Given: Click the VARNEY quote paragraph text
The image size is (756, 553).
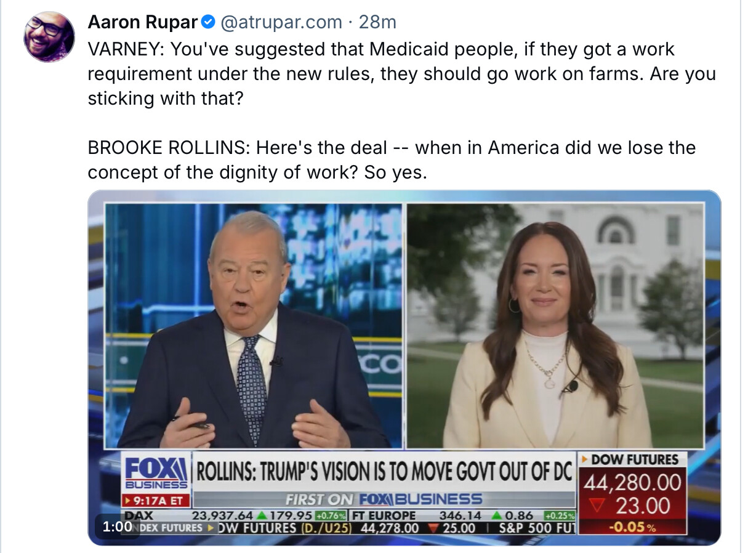Looking at the screenshot, I should (401, 74).
